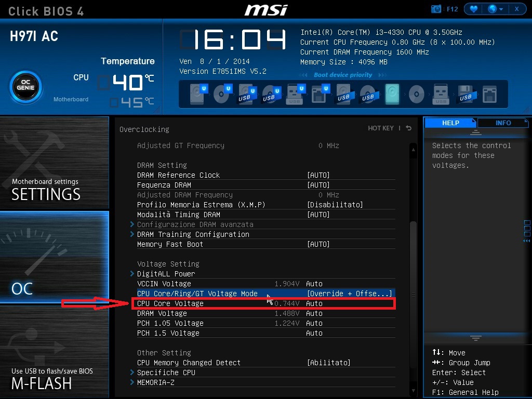Image resolution: width=532 pixels, height=399 pixels.
Task: Click the screenshot camera icon
Action: tap(436, 9)
